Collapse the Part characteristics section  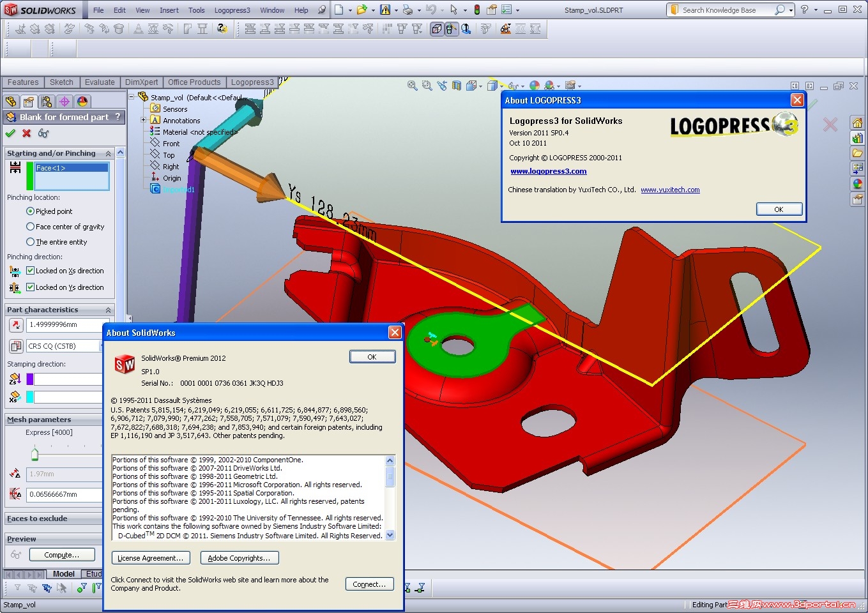tap(108, 310)
